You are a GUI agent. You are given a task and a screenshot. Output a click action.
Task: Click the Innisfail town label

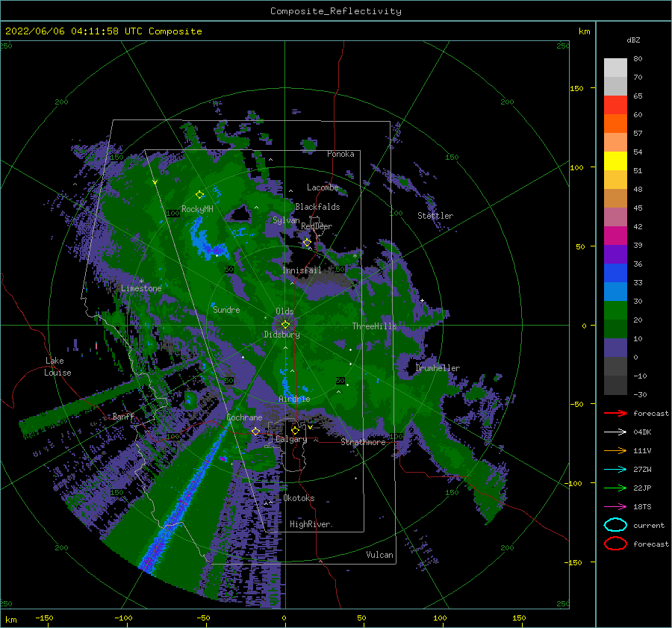point(302,270)
